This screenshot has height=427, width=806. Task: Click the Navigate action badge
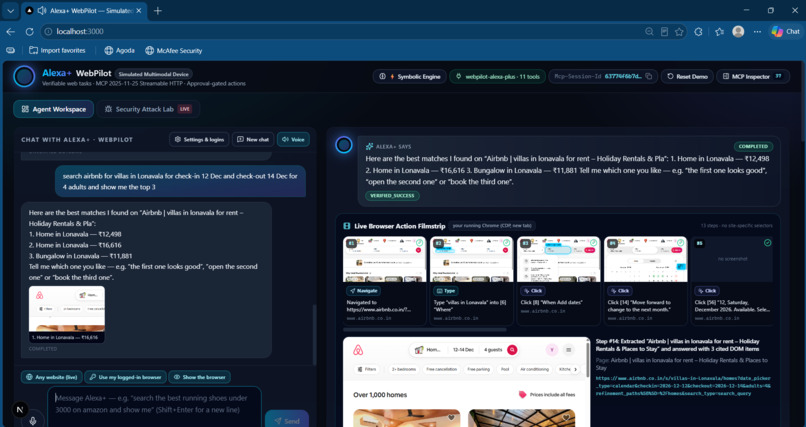coord(363,291)
